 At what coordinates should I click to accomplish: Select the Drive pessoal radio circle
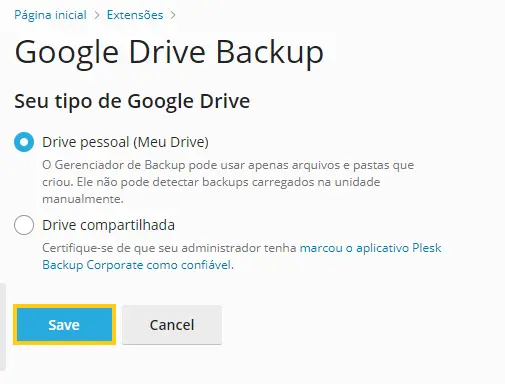pyautogui.click(x=24, y=142)
